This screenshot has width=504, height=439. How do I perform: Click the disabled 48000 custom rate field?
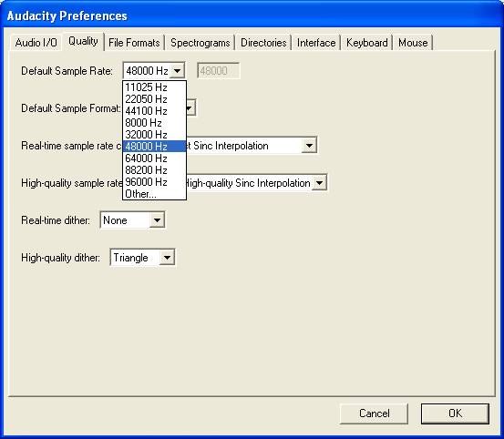(x=218, y=71)
